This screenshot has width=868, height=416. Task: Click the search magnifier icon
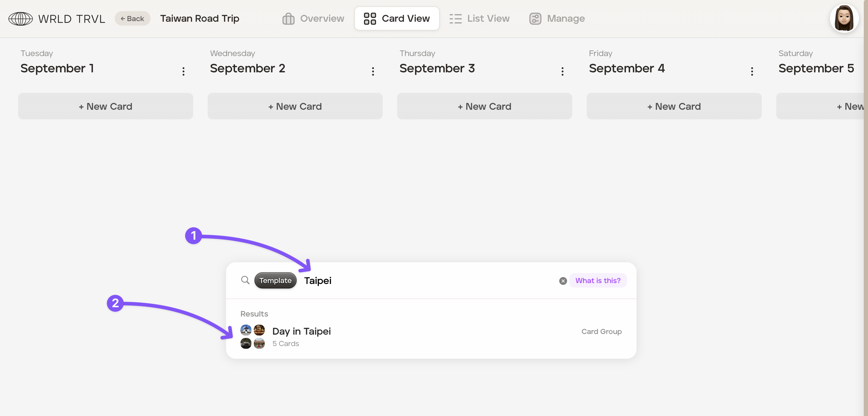(245, 280)
